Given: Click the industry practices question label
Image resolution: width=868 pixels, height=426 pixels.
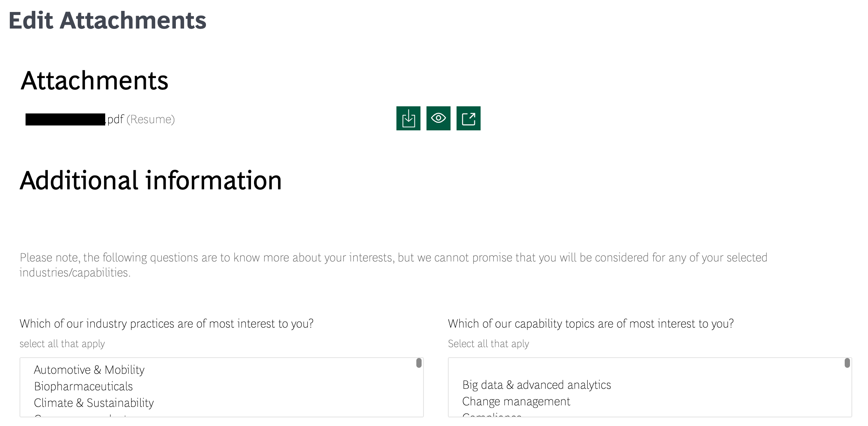Looking at the screenshot, I should (166, 323).
